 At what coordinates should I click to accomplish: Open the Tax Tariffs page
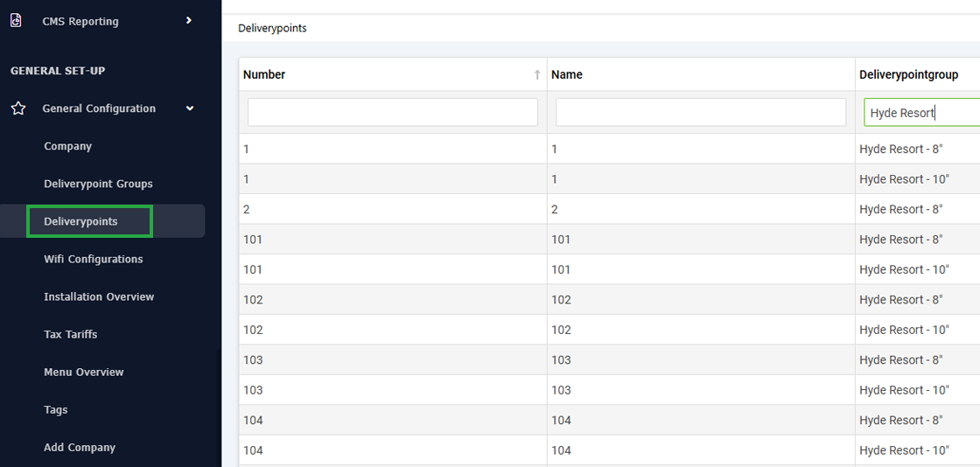tap(71, 335)
